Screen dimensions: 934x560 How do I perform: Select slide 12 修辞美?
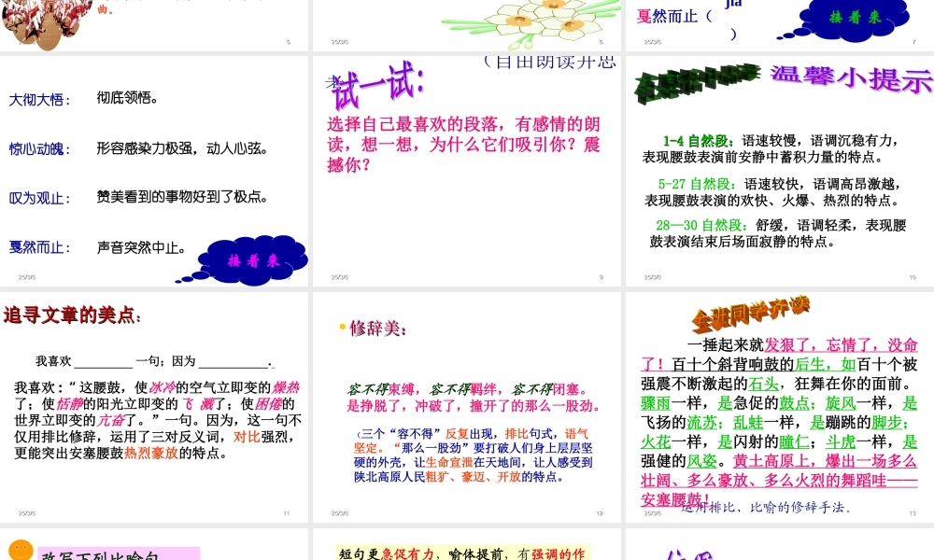467,407
